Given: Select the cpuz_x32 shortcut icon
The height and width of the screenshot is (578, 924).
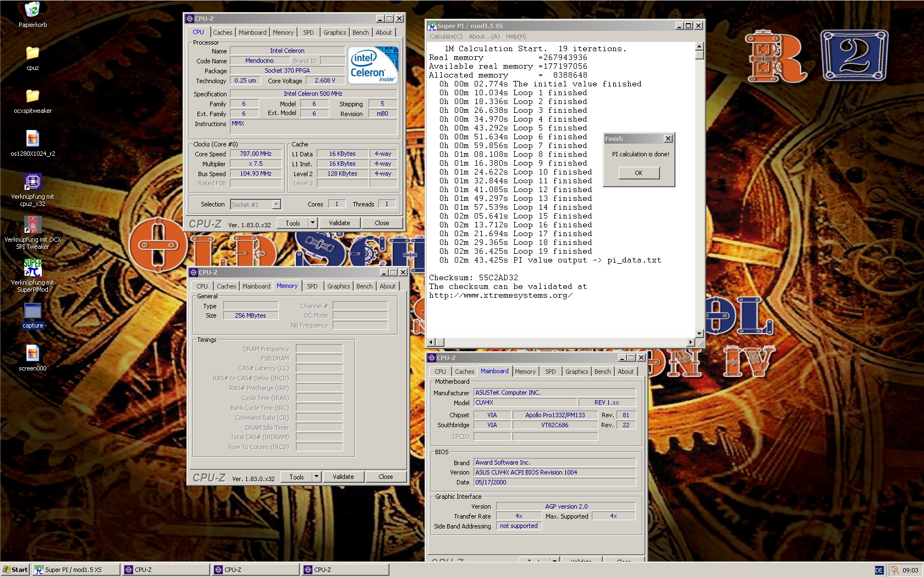Looking at the screenshot, I should (32, 182).
